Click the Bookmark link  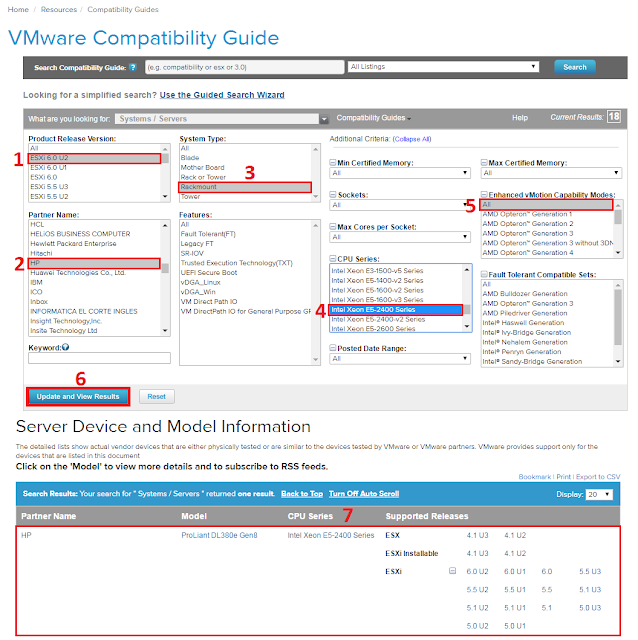pyautogui.click(x=535, y=477)
